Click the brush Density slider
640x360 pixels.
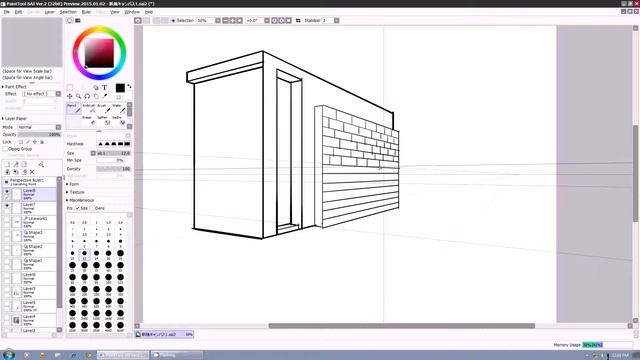tap(113, 169)
